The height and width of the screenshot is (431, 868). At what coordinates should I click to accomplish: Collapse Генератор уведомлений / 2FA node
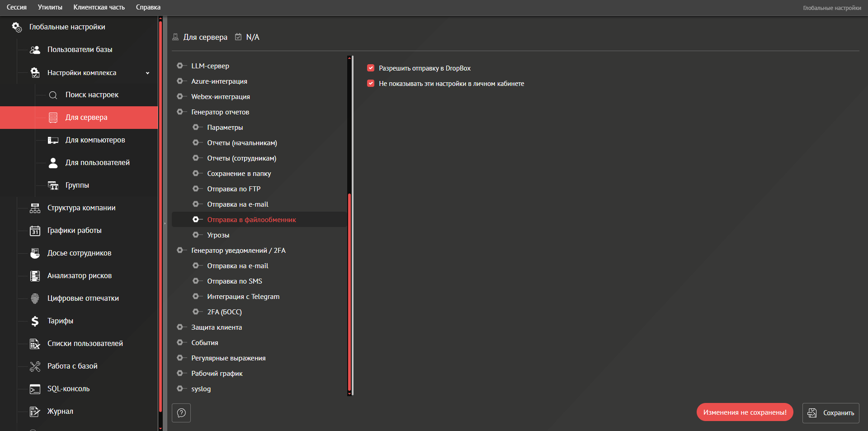180,250
